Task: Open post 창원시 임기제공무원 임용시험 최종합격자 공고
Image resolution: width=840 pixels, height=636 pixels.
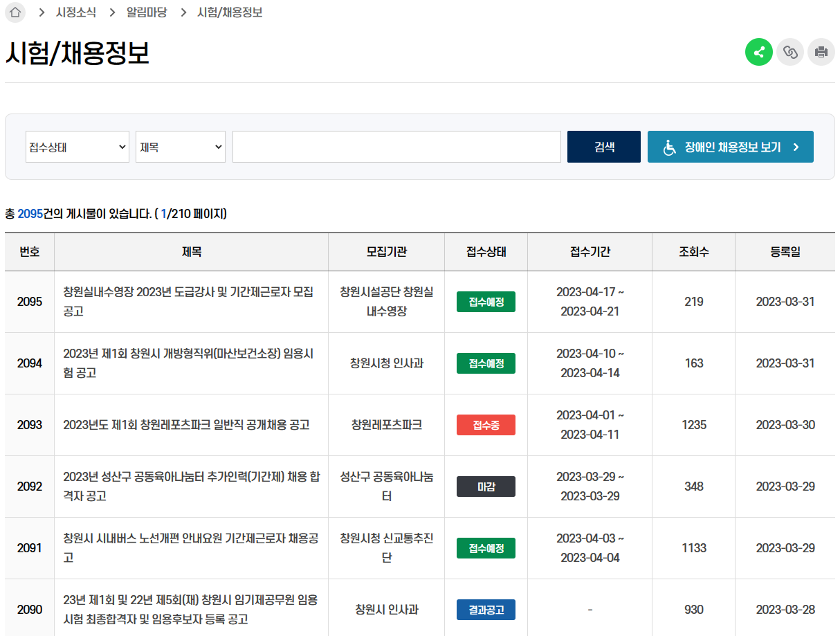Action: point(190,610)
